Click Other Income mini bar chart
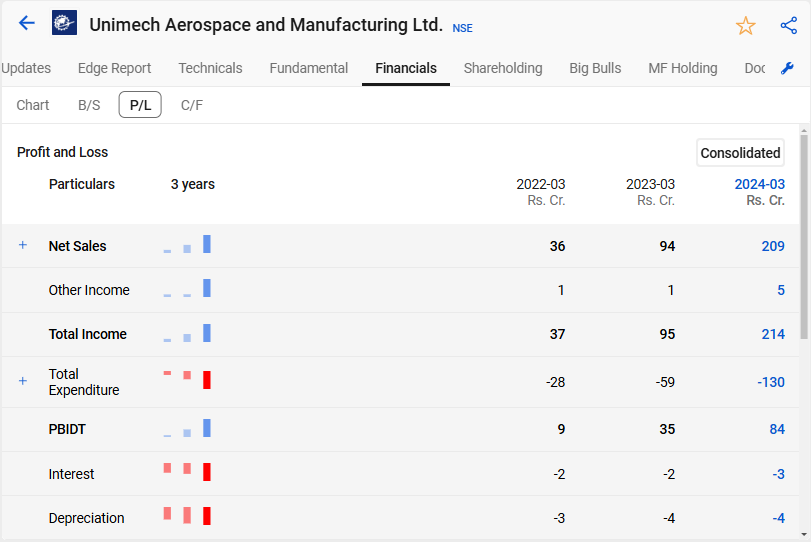This screenshot has height=542, width=811. [187, 288]
